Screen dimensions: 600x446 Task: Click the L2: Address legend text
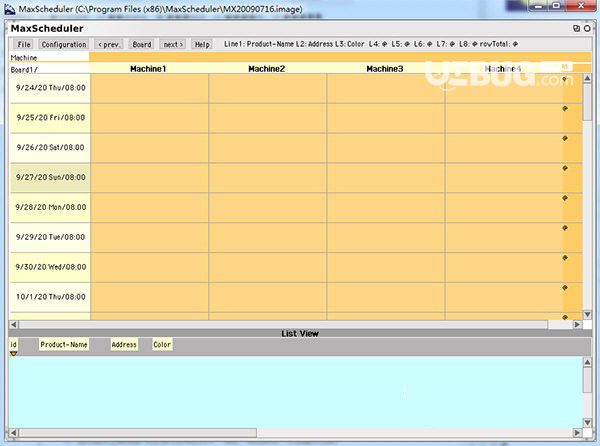click(x=314, y=44)
